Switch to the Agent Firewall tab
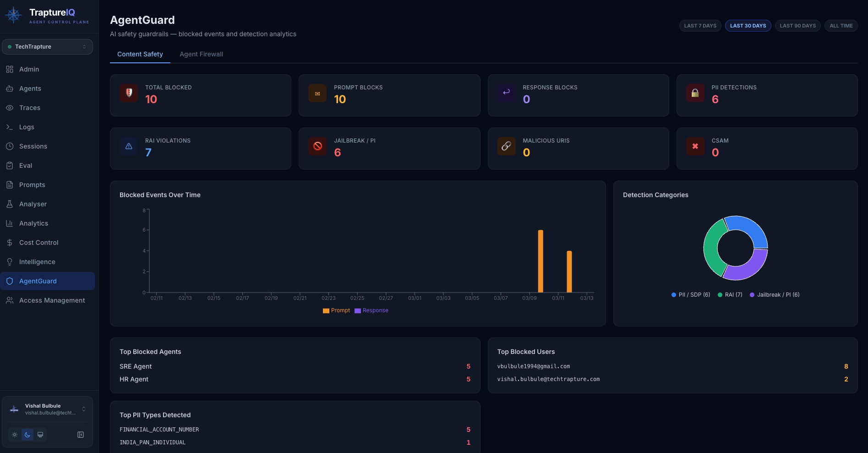868x453 pixels. [x=201, y=54]
